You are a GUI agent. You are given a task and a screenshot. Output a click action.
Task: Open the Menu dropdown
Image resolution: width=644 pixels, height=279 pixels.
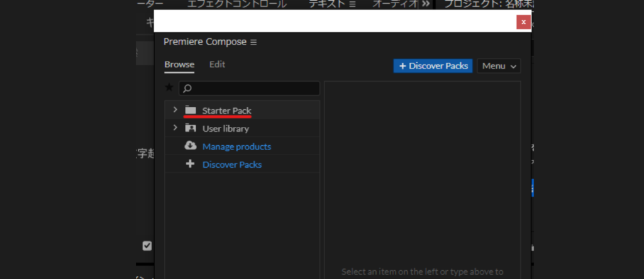499,66
